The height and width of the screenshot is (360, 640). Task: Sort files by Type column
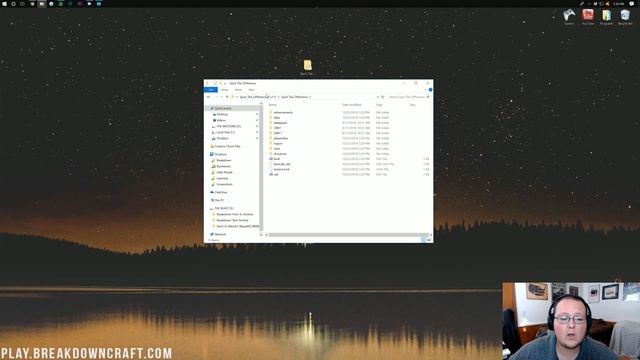click(379, 105)
